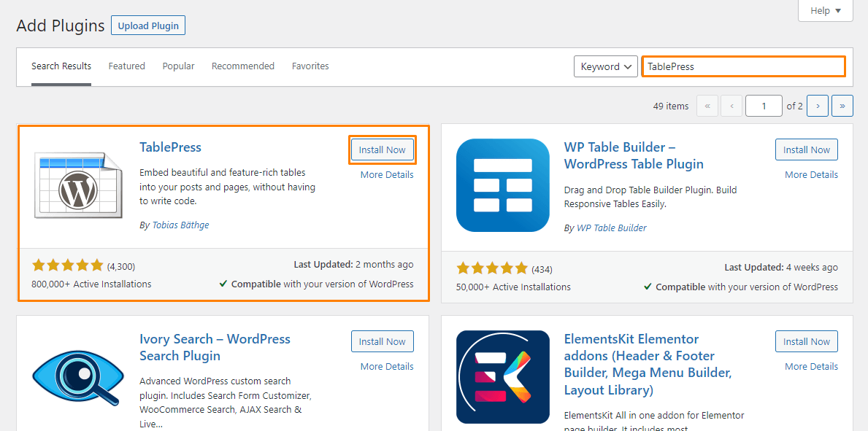868x431 pixels.
Task: Click '800,000+ Active Installations' text
Action: click(92, 284)
